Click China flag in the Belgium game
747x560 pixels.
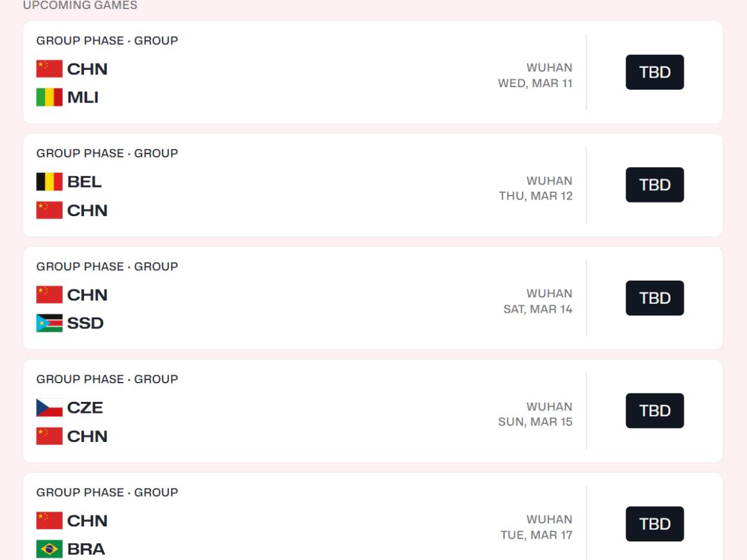(49, 210)
